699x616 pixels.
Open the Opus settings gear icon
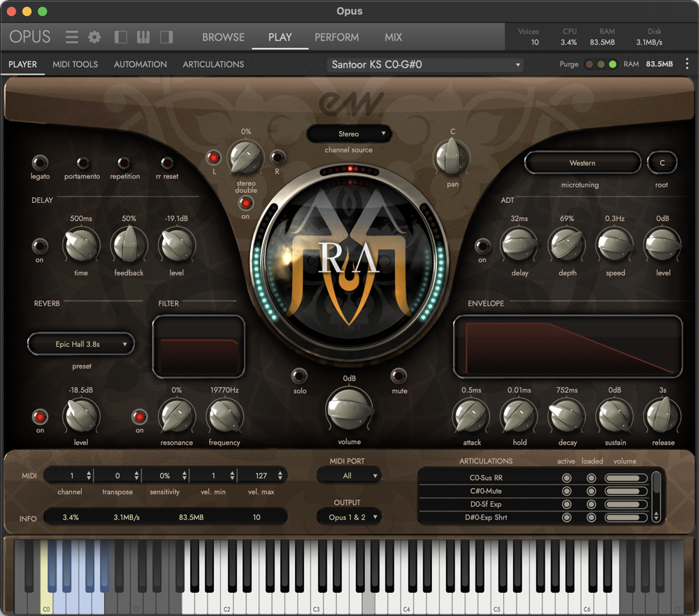pyautogui.click(x=94, y=37)
